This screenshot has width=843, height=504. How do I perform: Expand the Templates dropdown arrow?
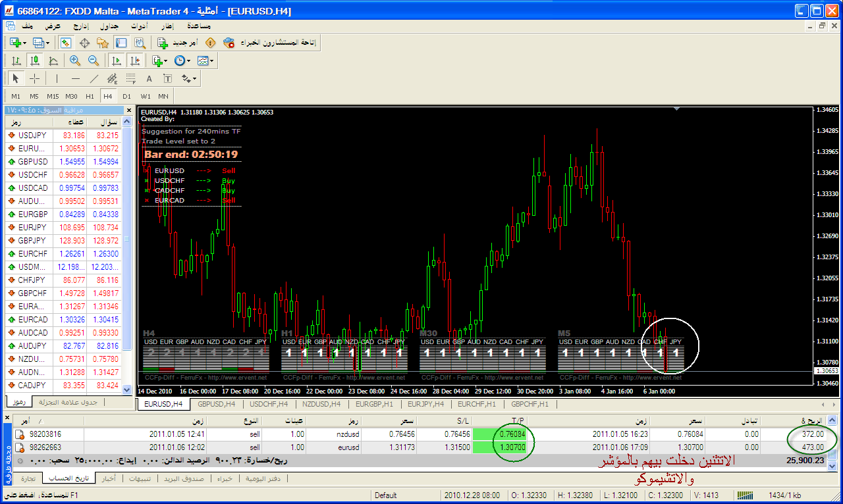[x=213, y=61]
